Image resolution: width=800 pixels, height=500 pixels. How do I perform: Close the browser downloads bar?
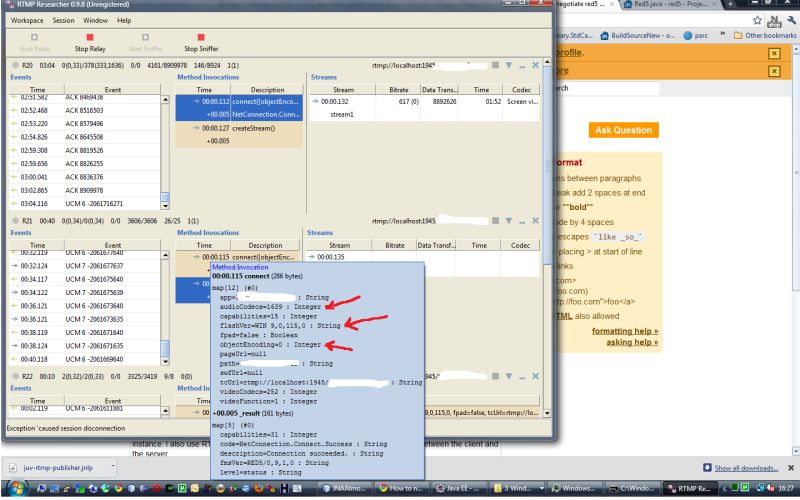[791, 467]
